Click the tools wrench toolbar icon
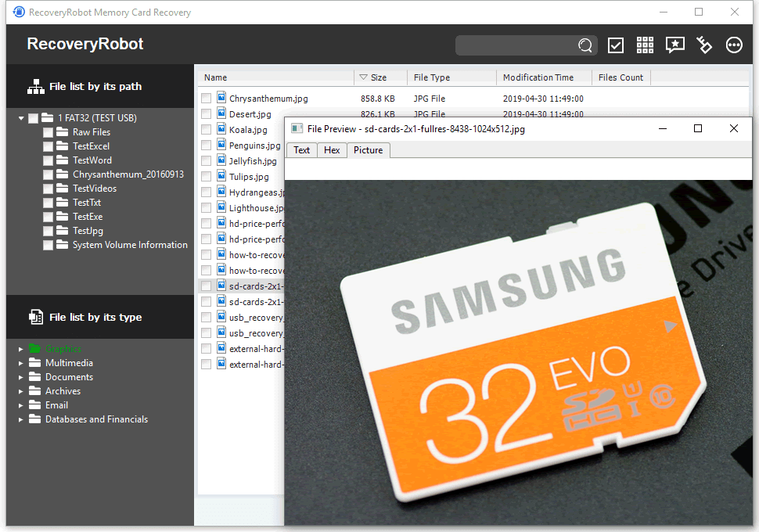This screenshot has width=759, height=532. (x=704, y=45)
